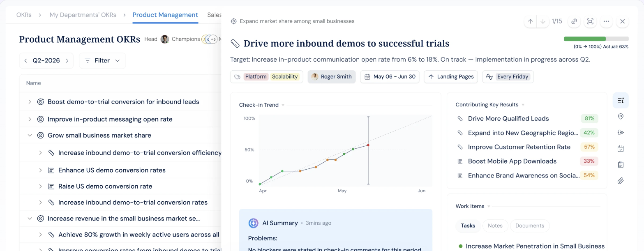Click the 33% progress badge
Viewport: 644px width, 251px height.
589,161
